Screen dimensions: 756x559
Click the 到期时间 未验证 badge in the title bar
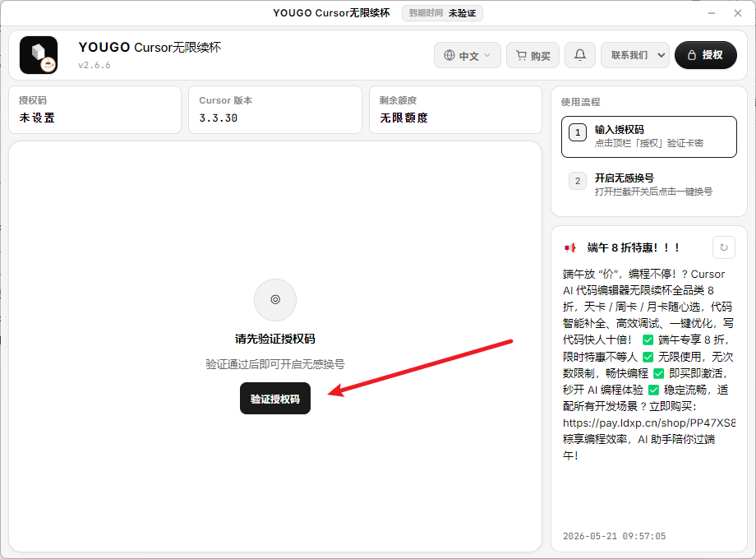coord(443,13)
